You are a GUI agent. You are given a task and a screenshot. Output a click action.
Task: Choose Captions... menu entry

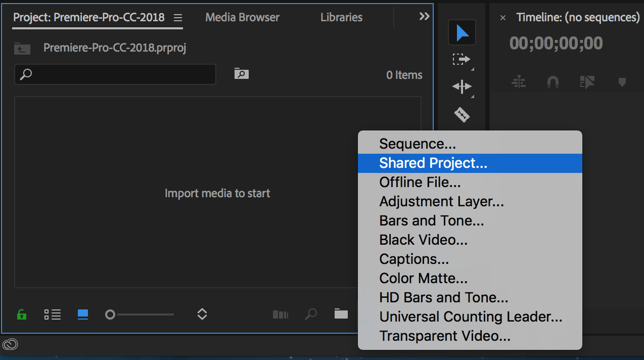point(470,259)
